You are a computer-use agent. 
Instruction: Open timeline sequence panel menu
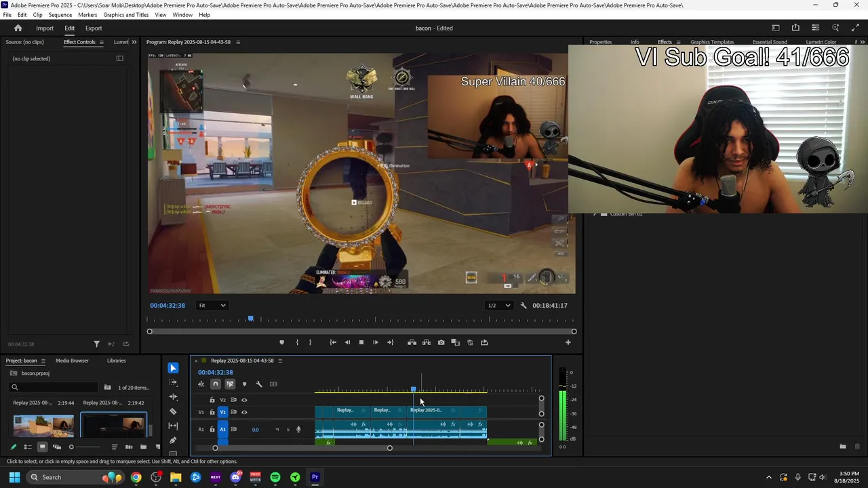tap(280, 361)
